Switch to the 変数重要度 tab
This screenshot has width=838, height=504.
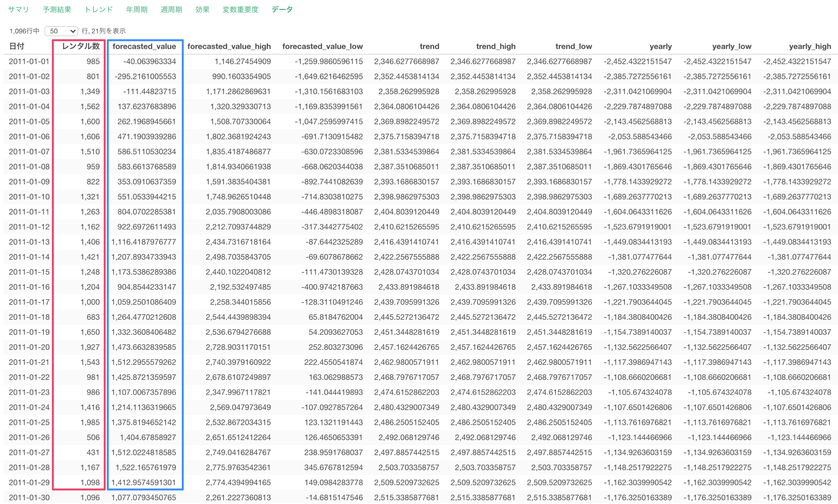240,9
